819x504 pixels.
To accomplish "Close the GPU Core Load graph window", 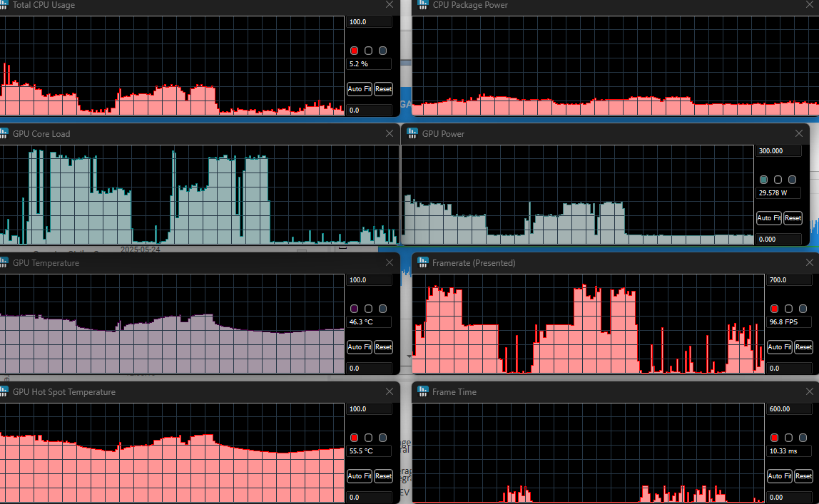I will [389, 133].
